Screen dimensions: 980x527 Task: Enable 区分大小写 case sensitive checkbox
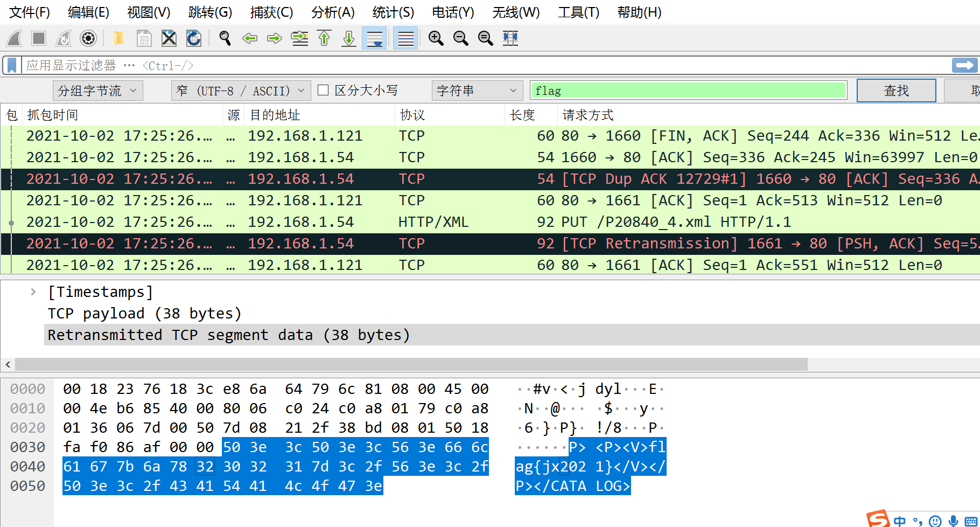tap(323, 90)
